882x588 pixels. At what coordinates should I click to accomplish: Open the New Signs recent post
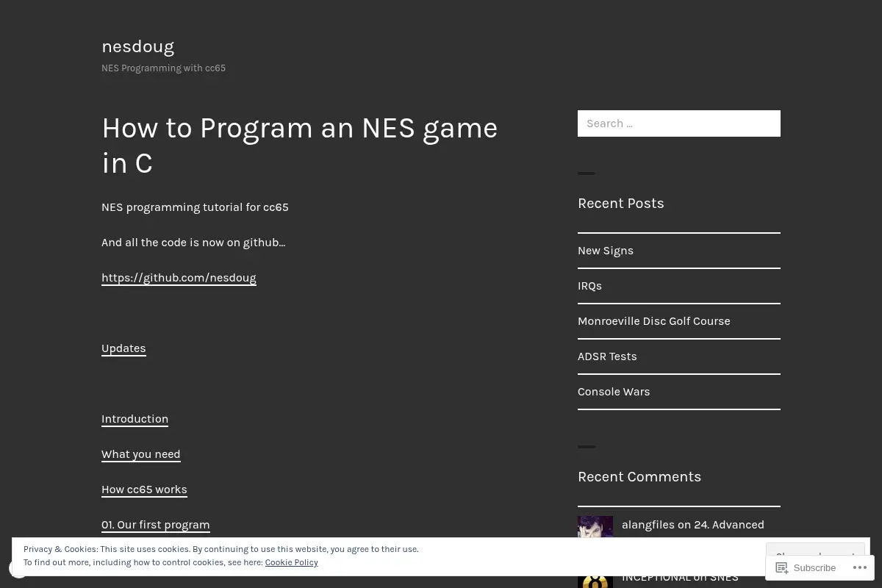coord(606,251)
